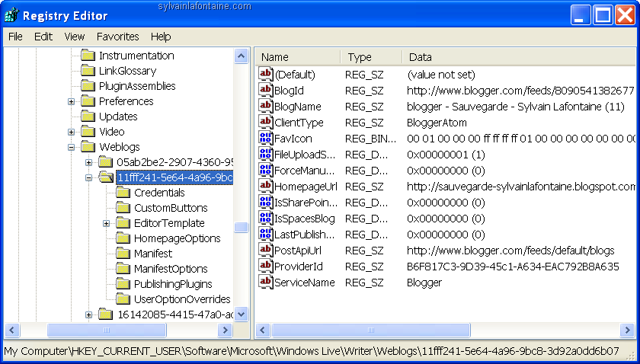The width and height of the screenshot is (640, 364).
Task: Click the values pane scroll right arrow
Action: click(627, 330)
